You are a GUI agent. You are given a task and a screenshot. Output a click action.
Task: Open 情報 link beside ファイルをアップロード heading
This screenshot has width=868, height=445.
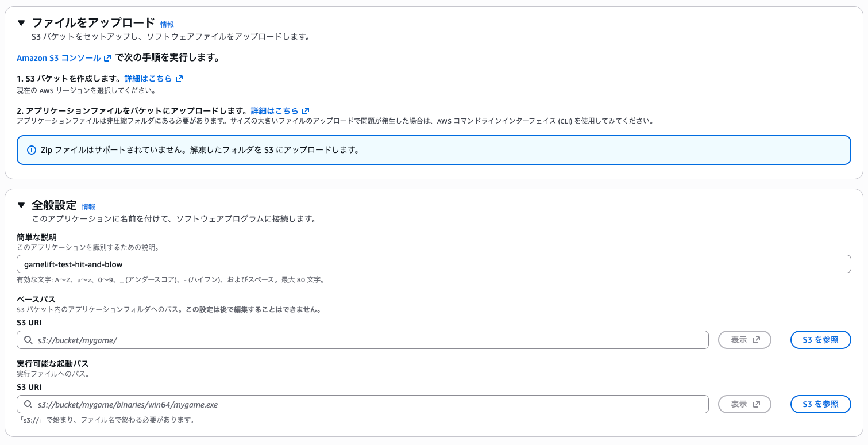[167, 25]
